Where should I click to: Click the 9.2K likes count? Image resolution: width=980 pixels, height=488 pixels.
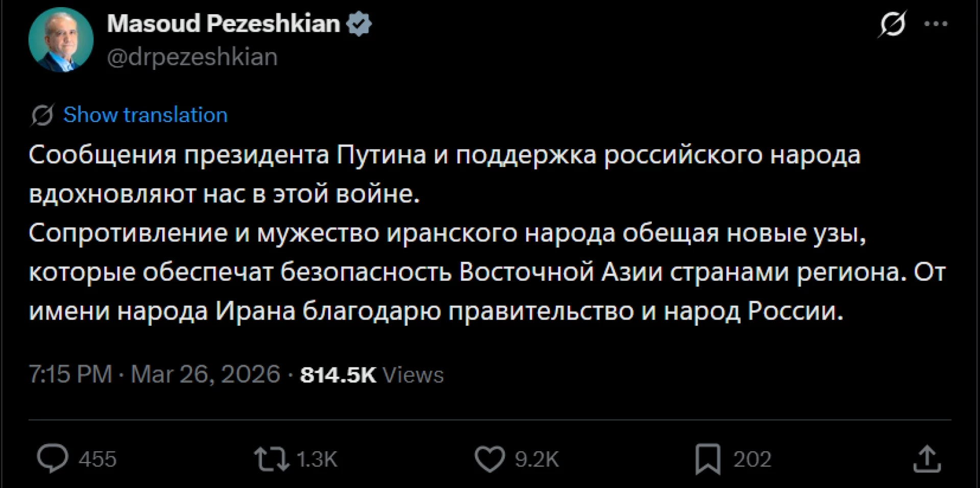pos(536,459)
